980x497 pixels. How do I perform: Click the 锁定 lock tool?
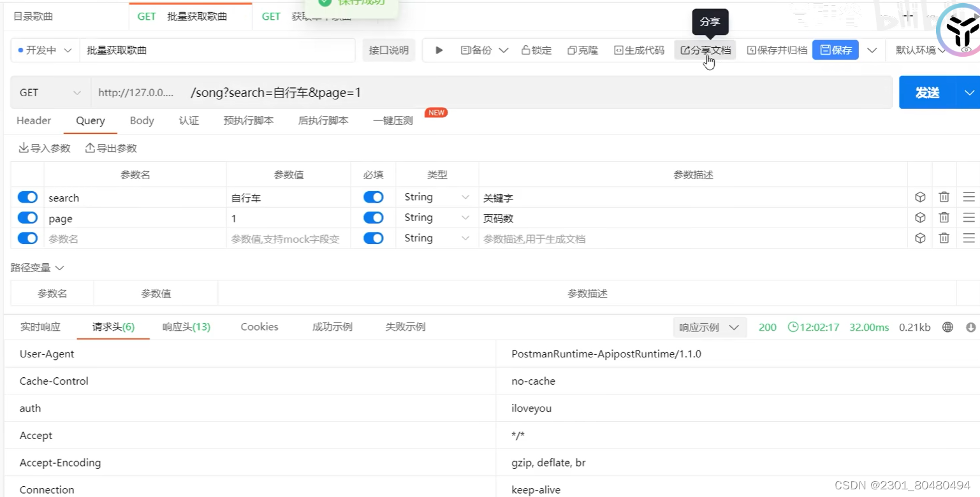[x=536, y=50]
